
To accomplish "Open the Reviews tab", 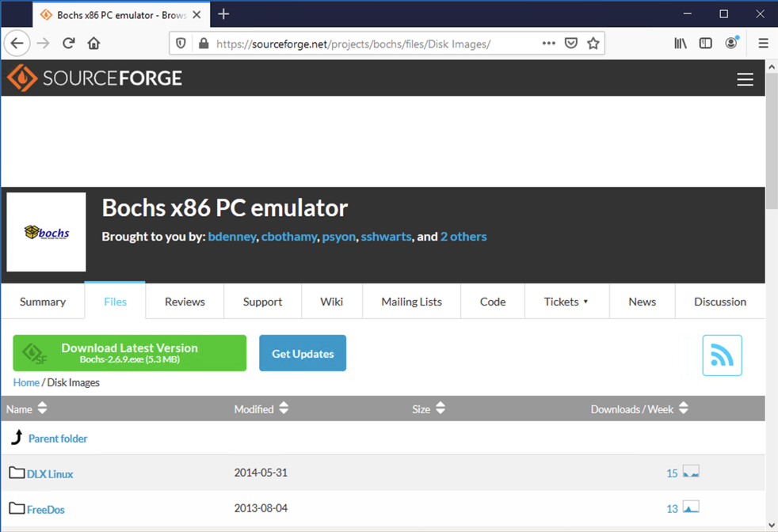I will point(185,302).
